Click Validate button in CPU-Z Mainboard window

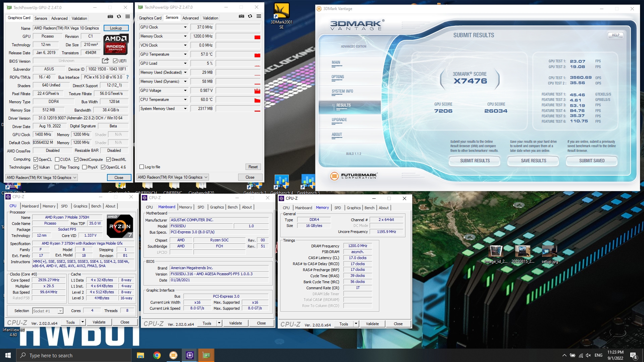(x=235, y=323)
